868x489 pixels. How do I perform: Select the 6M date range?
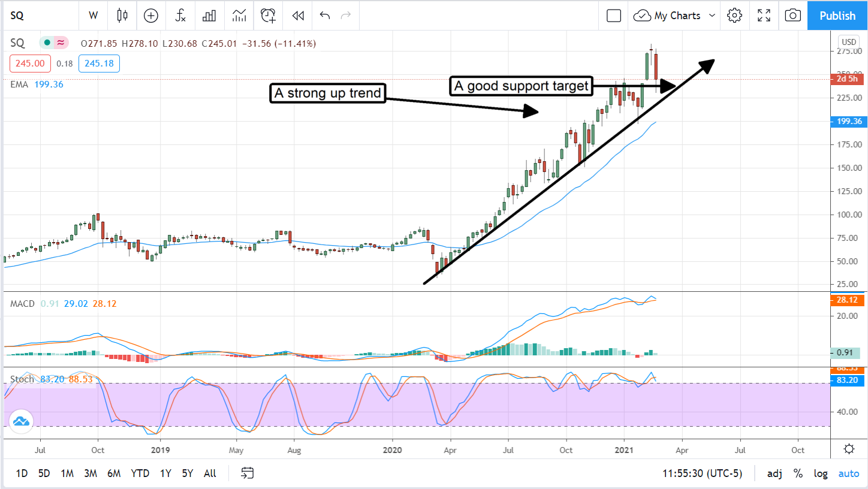coord(114,473)
